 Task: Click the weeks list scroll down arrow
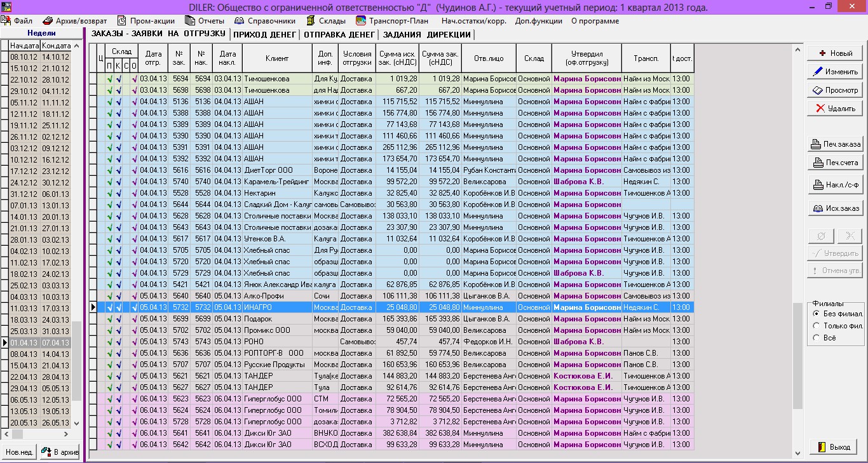tap(77, 423)
